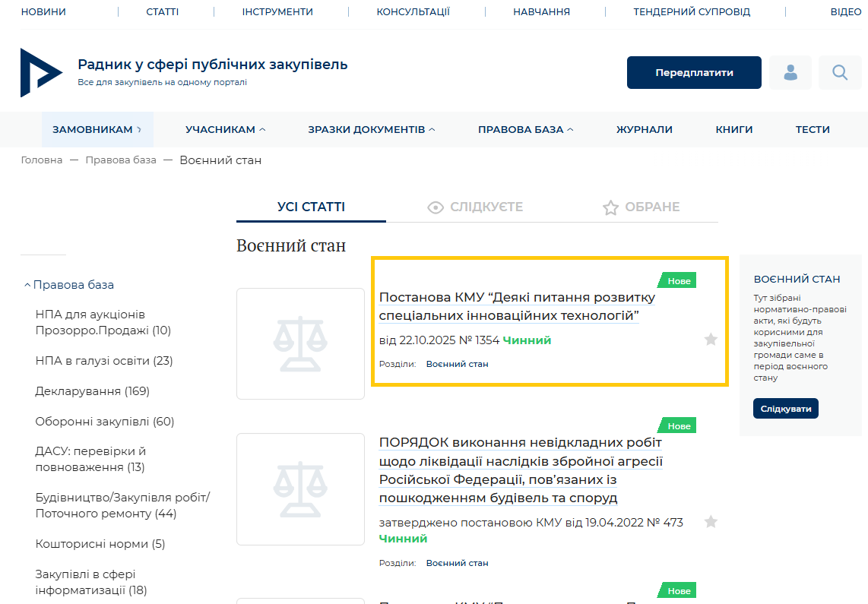Expand the Зразки документів dropdown
This screenshot has width=868, height=604.
371,130
